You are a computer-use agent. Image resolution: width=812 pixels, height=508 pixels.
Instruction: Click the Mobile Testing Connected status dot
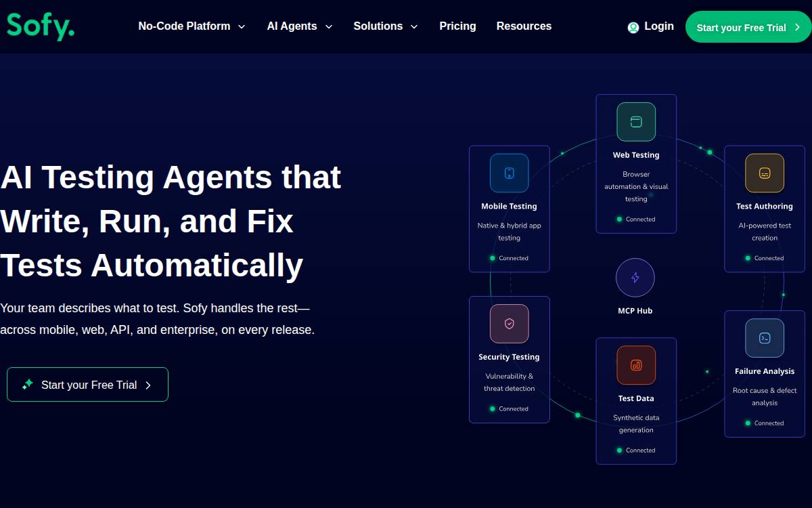click(493, 258)
